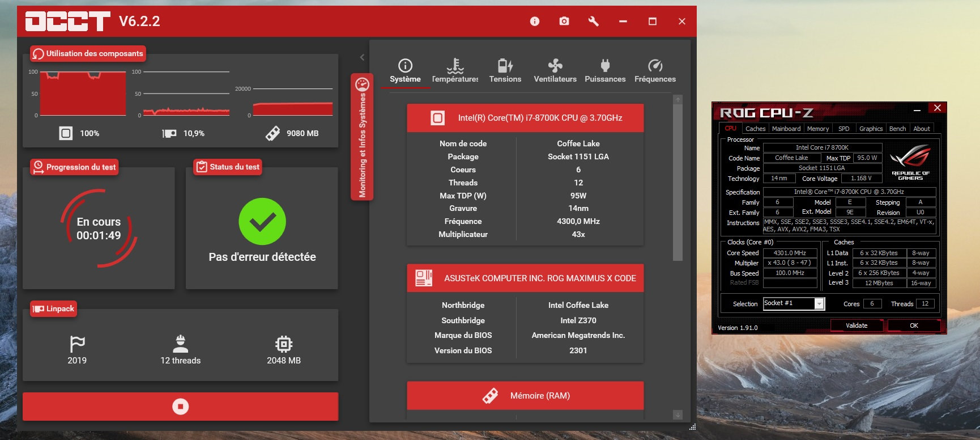Click the GPU usage icon showing 10,9%
Screen dimensions: 980x440
pyautogui.click(x=169, y=133)
